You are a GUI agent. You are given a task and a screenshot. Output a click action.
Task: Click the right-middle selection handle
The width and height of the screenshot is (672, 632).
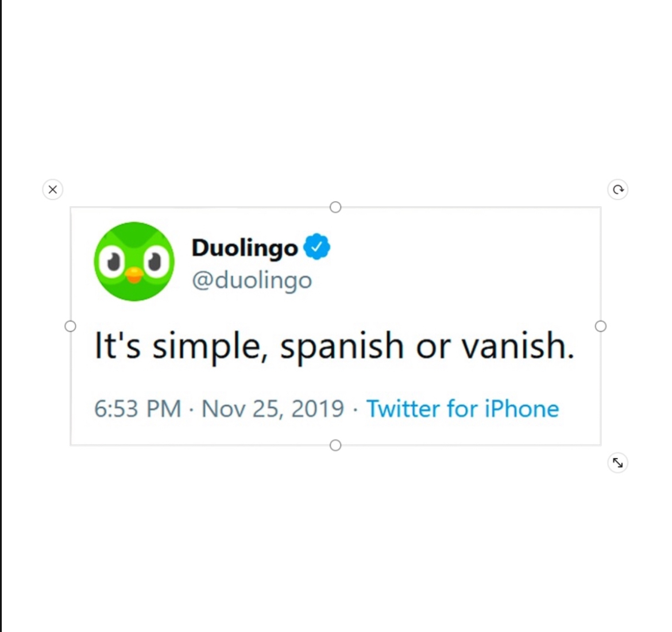tap(601, 326)
